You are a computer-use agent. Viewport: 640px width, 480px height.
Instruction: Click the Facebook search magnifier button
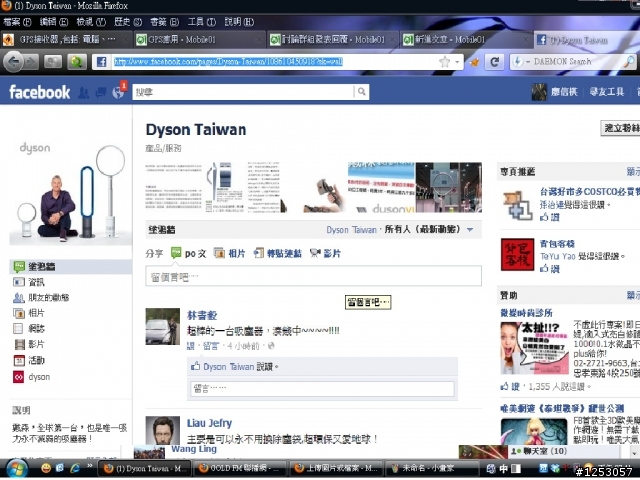click(x=362, y=92)
